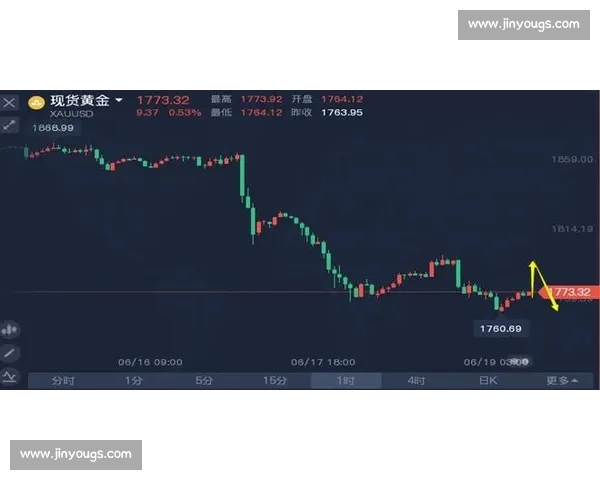Switch to the 5分 timeframe tab
Viewport: 600px width, 480px height.
tap(204, 381)
